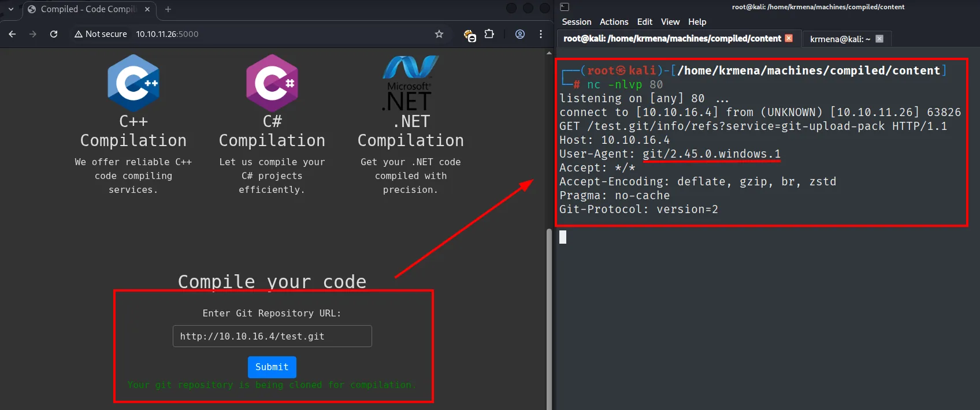Click the terminal window icon in title bar
The image size is (980, 410).
pos(565,7)
